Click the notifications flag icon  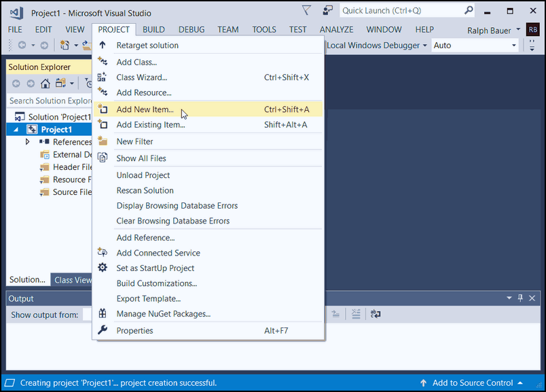coord(306,10)
